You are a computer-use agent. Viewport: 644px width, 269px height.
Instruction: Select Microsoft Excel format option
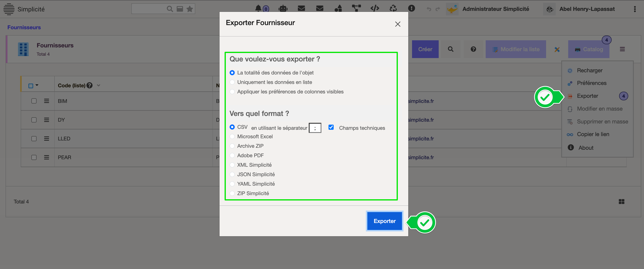point(232,136)
